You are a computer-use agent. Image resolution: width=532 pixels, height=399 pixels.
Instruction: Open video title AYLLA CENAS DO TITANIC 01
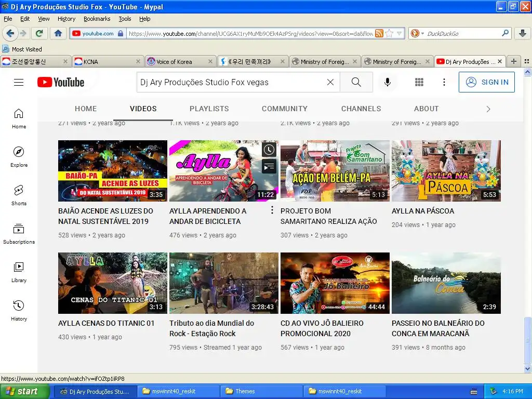(x=106, y=323)
